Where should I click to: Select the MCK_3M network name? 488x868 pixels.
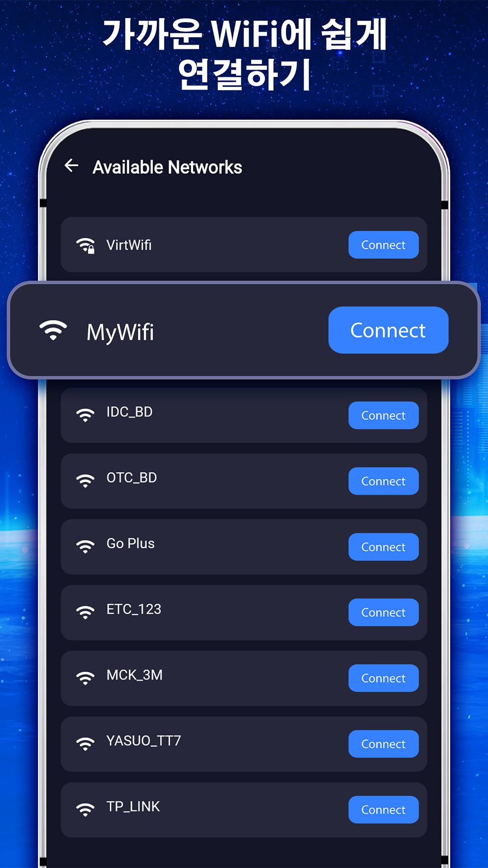(135, 675)
